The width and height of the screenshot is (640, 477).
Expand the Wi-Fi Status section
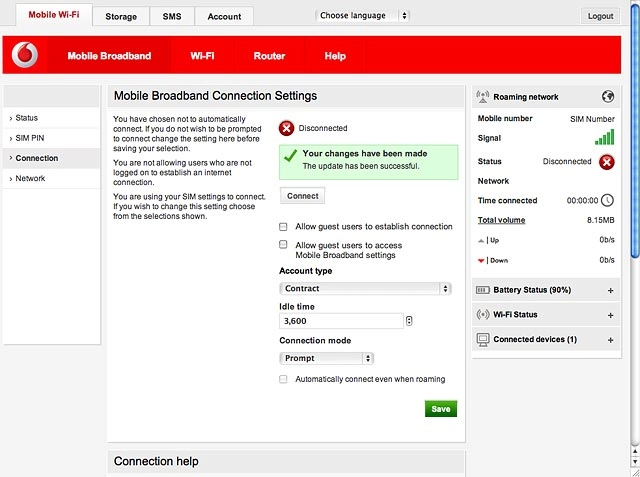click(x=610, y=315)
